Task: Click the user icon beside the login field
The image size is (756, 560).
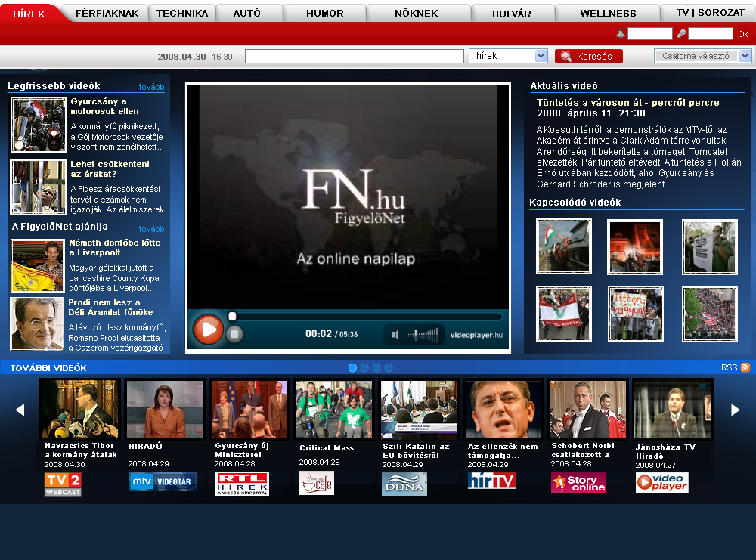Action: 621,34
